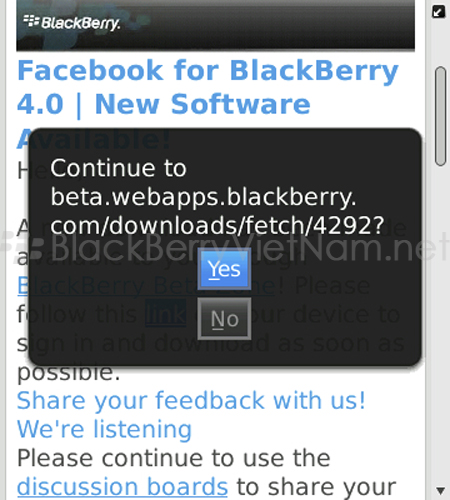This screenshot has width=450, height=500.
Task: Click the Please continue to use the paragraph
Action: coord(174,458)
